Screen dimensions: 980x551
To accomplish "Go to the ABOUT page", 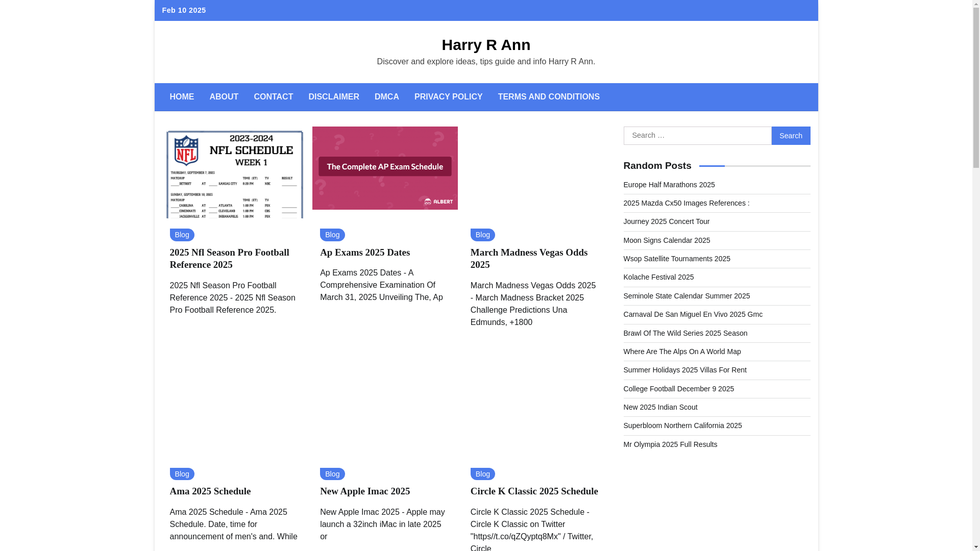I will pos(224,97).
